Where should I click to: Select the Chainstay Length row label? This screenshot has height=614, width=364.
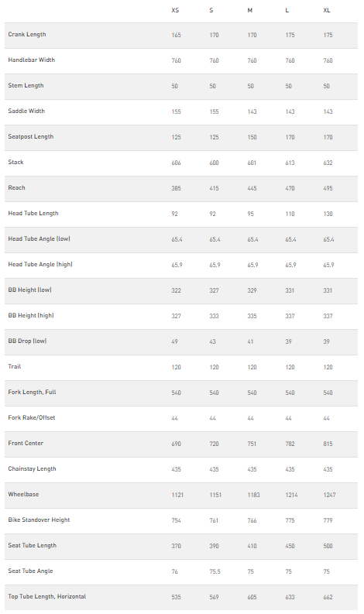tap(32, 468)
